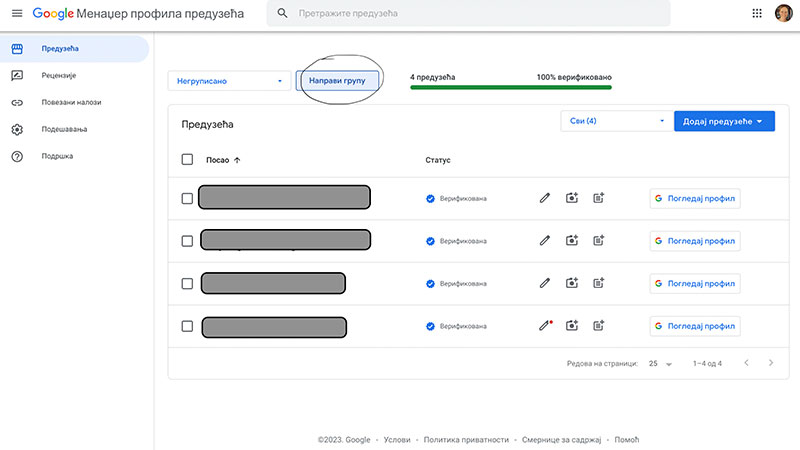Click the green verification progress bar
Viewport: 800px width, 450px height.
tap(511, 87)
